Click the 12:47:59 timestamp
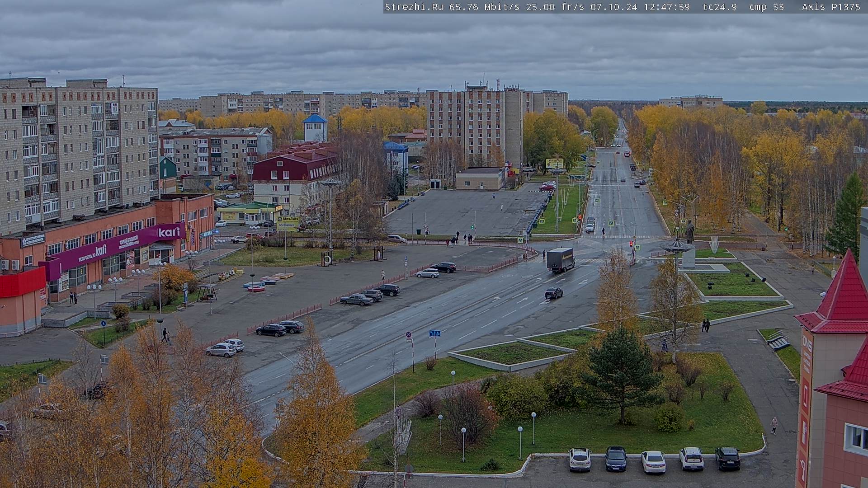This screenshot has width=868, height=488. [x=666, y=7]
